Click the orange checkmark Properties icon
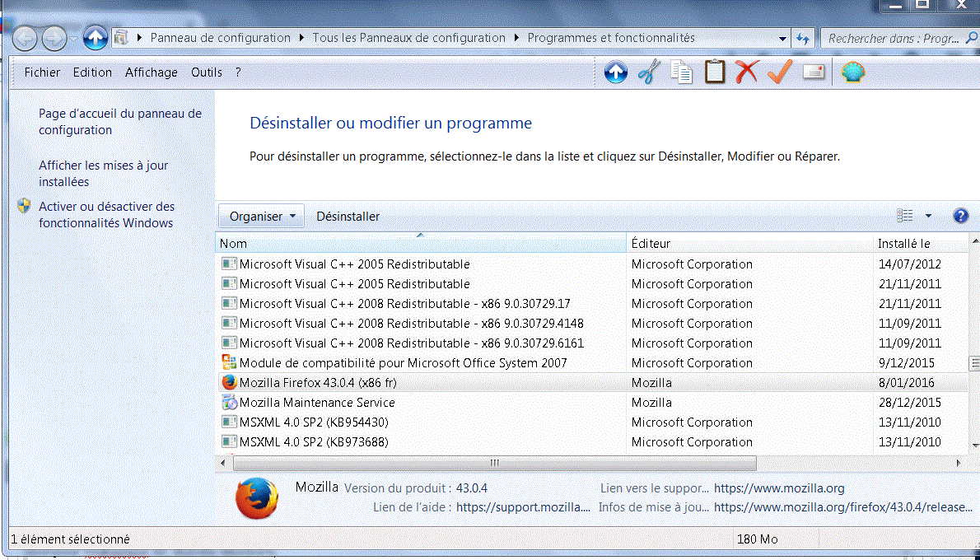This screenshot has width=980, height=560. coord(779,72)
